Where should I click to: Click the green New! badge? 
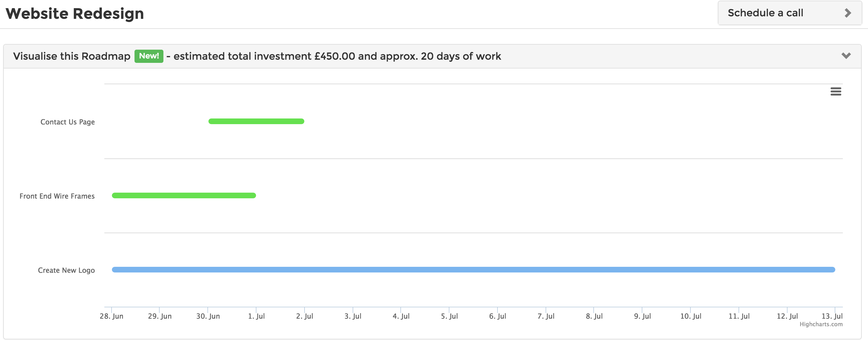(149, 56)
